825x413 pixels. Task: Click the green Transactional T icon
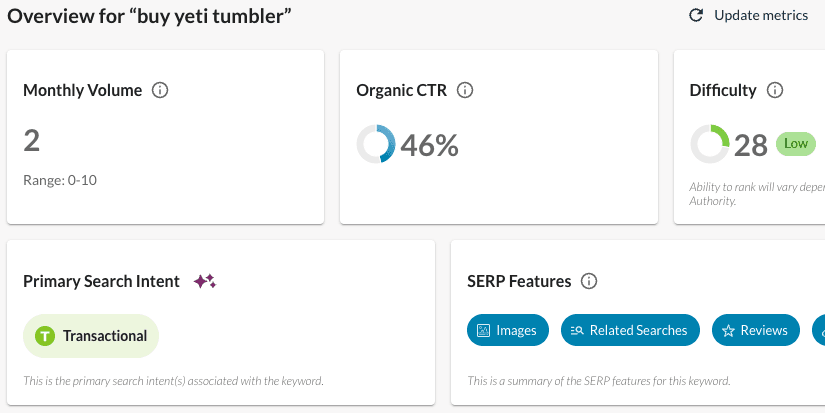pyautogui.click(x=45, y=336)
